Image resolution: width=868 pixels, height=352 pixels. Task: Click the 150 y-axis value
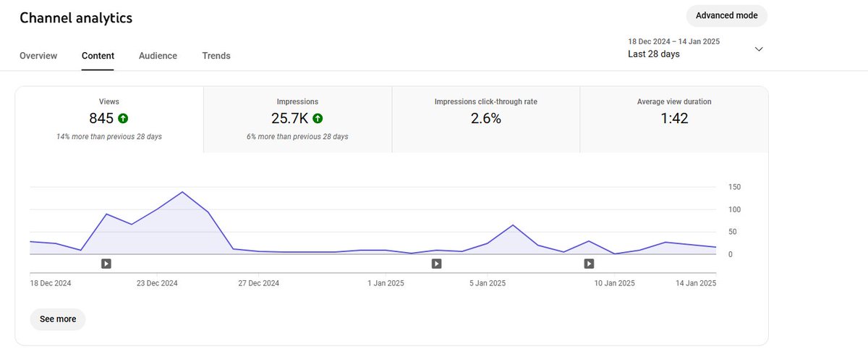pyautogui.click(x=735, y=187)
